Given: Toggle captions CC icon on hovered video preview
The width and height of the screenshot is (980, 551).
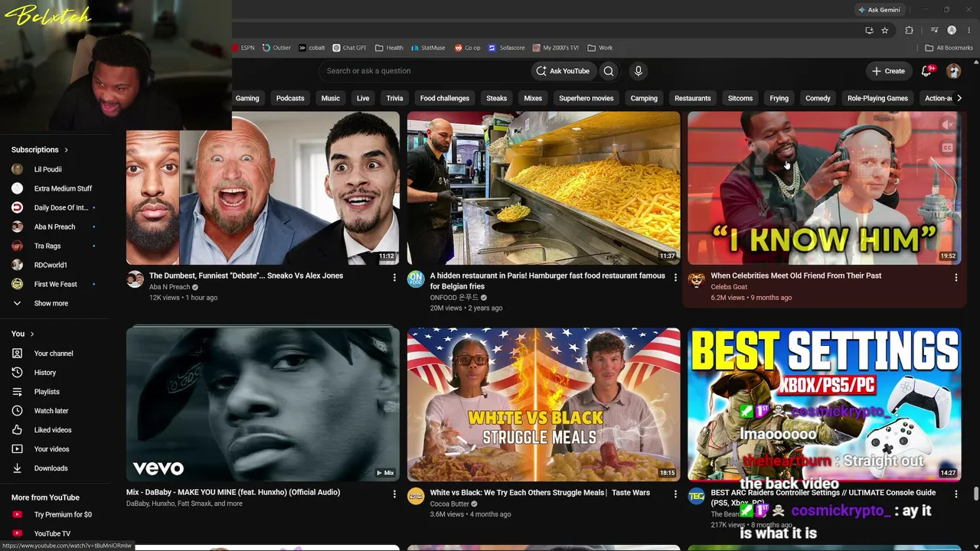Looking at the screenshot, I should point(947,148).
